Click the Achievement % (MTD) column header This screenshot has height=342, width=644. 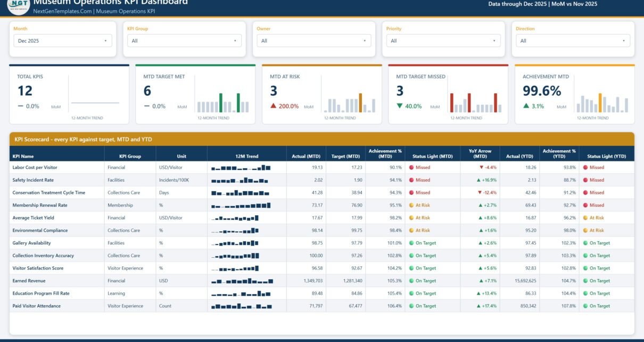pos(385,153)
